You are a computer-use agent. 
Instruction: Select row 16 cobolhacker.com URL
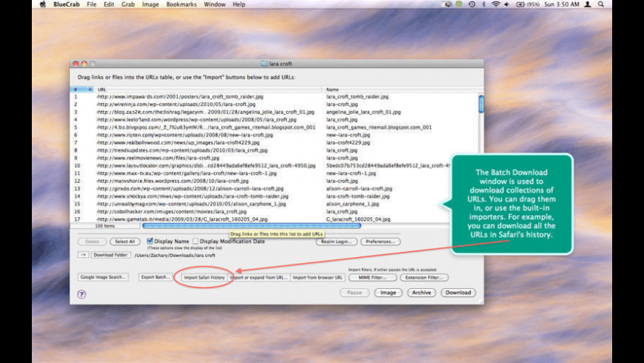pos(172,212)
